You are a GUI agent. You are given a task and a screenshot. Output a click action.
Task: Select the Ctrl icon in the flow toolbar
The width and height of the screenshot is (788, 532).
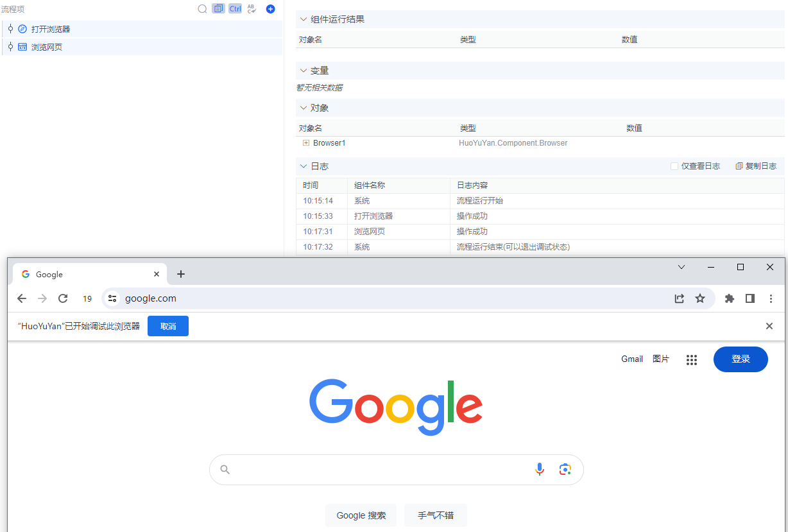click(235, 8)
